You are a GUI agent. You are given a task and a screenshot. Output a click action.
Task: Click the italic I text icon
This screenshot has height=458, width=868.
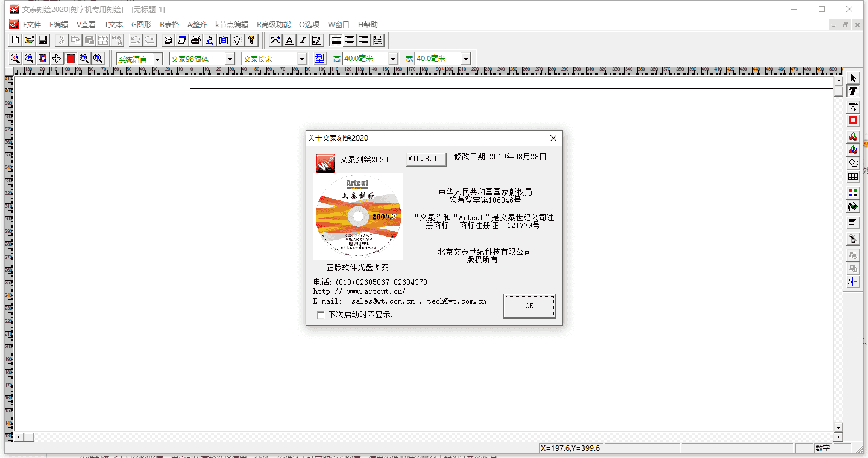coord(303,40)
